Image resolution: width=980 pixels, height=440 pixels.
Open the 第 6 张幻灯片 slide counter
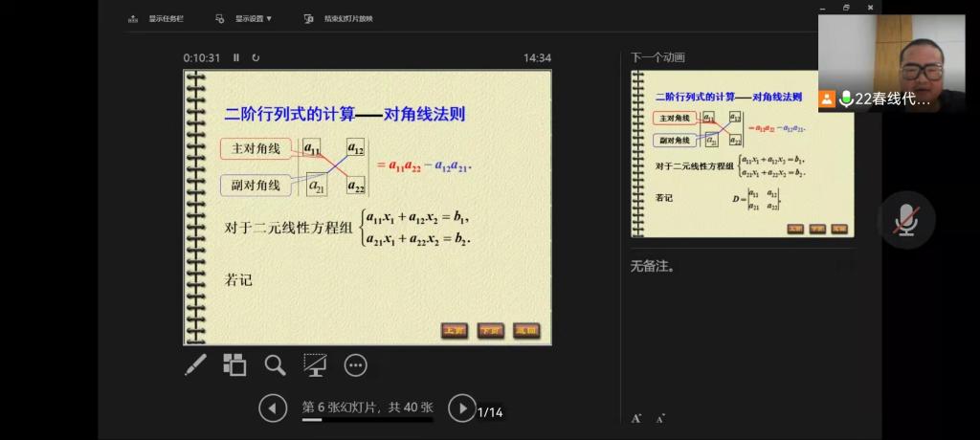pyautogui.click(x=367, y=407)
